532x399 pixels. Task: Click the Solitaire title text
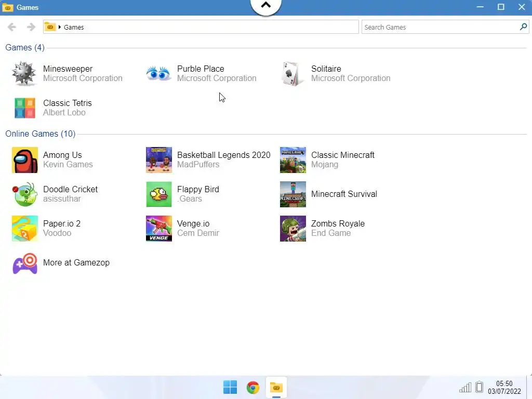tap(326, 69)
